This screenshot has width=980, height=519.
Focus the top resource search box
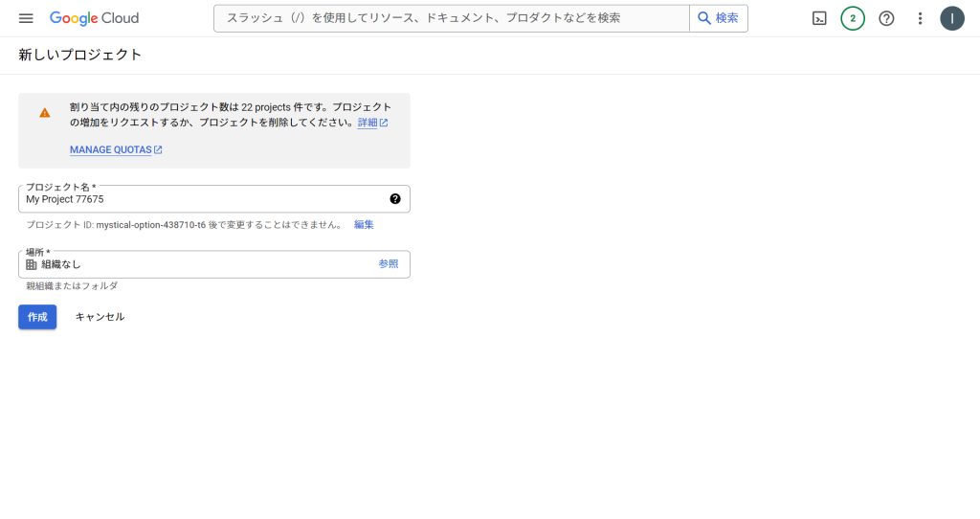tap(452, 18)
